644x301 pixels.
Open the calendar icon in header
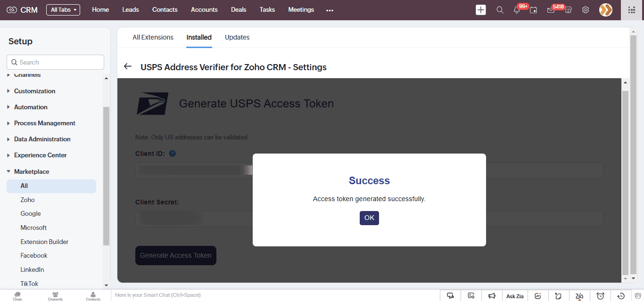[x=533, y=10]
